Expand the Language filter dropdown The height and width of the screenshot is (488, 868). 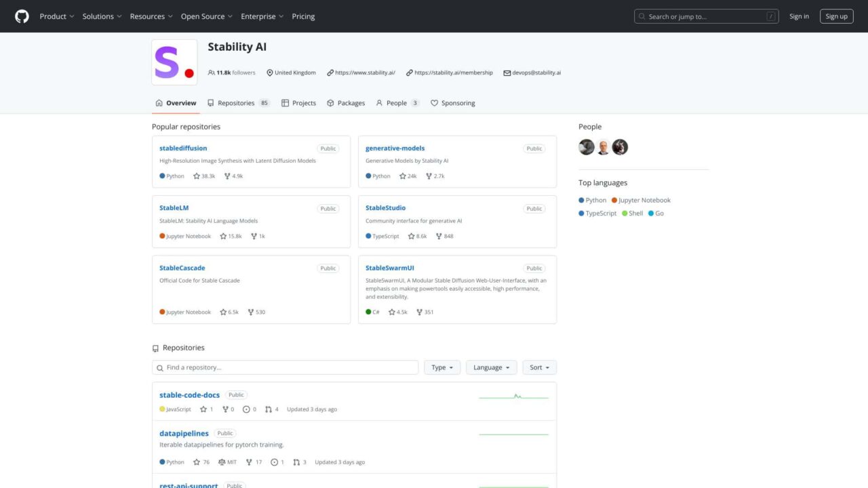tap(491, 367)
